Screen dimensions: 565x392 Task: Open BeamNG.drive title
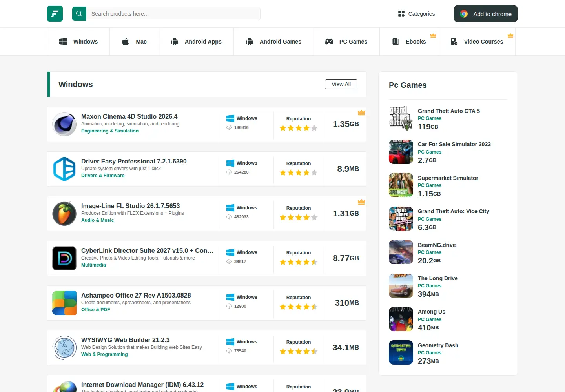(x=437, y=245)
